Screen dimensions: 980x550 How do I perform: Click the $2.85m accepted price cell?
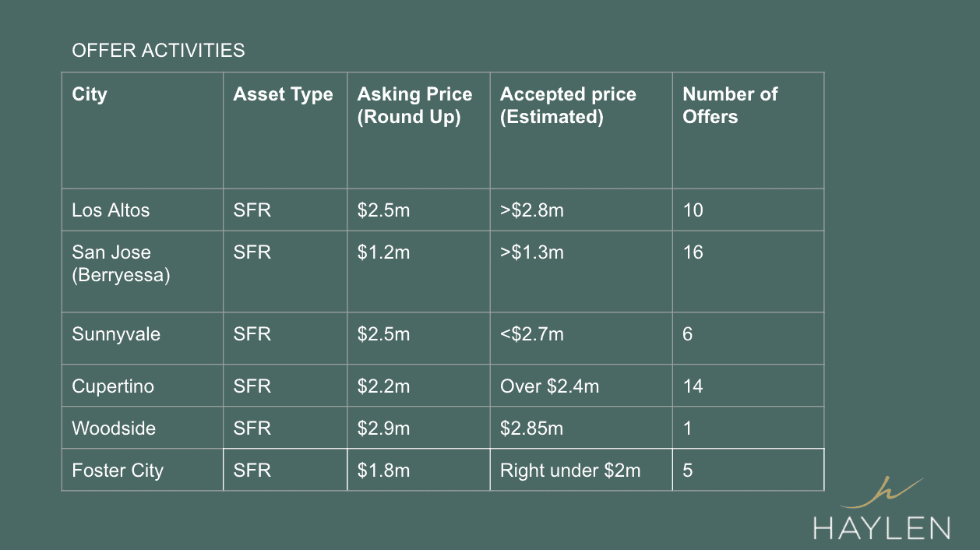581,428
